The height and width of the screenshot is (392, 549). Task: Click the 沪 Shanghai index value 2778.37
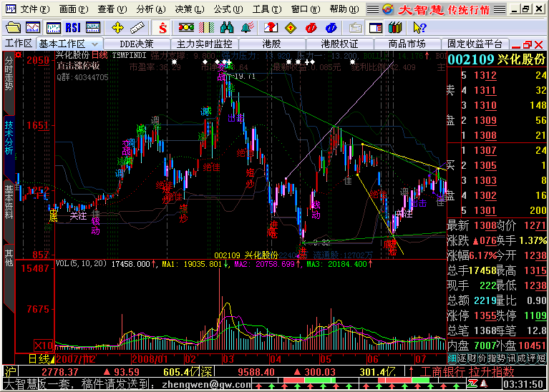tap(60, 372)
